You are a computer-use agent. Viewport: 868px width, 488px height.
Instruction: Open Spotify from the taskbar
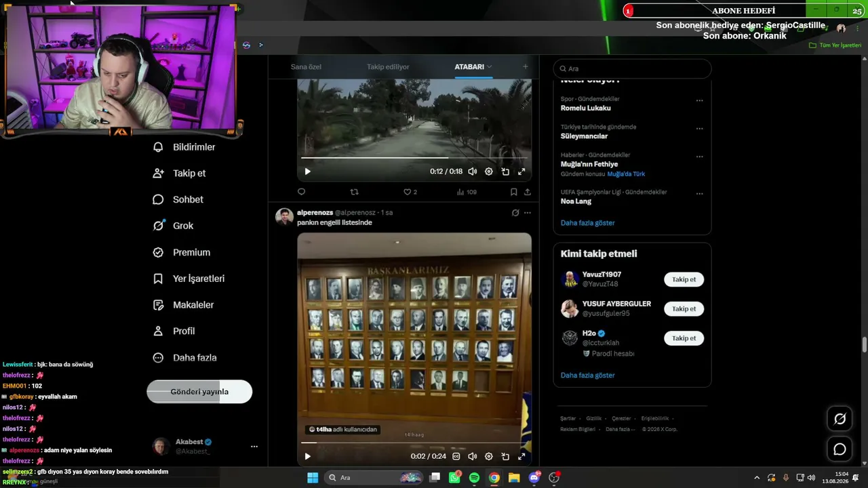click(x=474, y=478)
